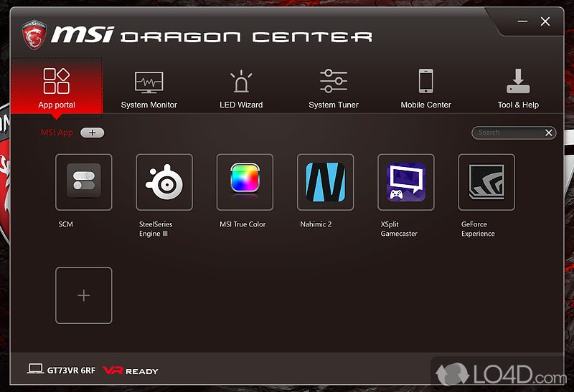
Task: Click the MSI Dragon Center title text
Action: tap(212, 35)
